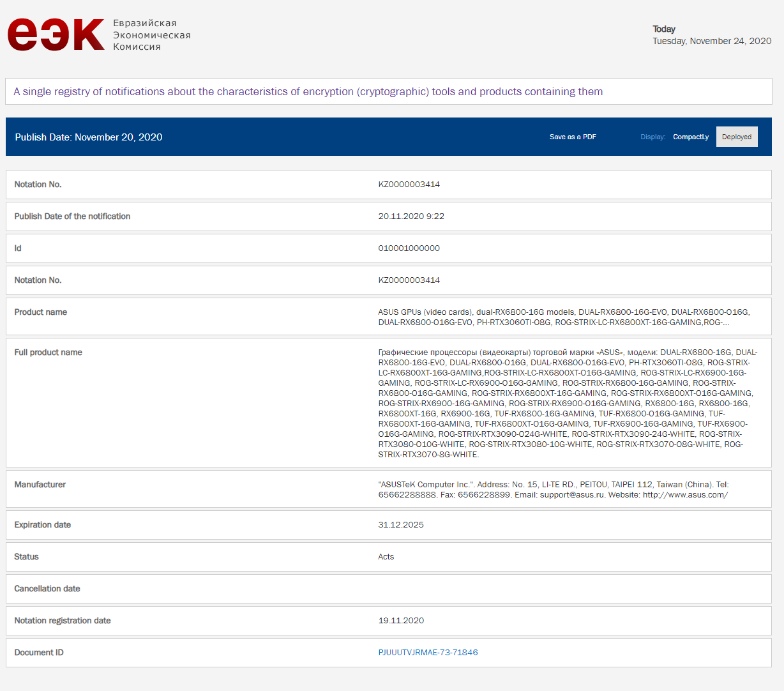This screenshot has width=784, height=691.
Task: Click the truncated ASUS GPUs product name text
Action: click(564, 317)
